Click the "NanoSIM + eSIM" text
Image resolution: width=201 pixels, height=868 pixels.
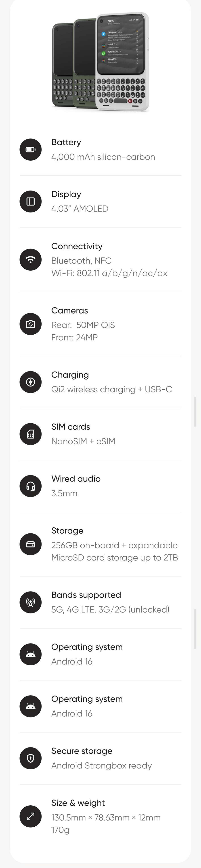83,441
